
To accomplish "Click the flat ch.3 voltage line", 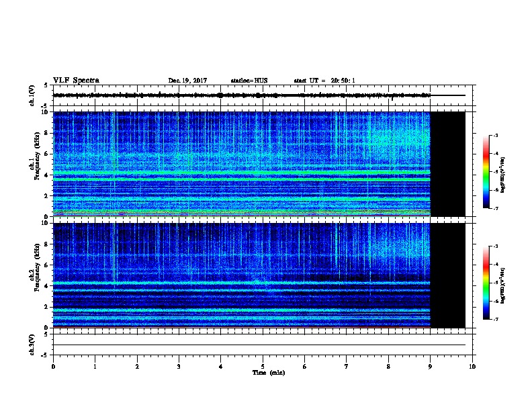I will click(x=259, y=345).
